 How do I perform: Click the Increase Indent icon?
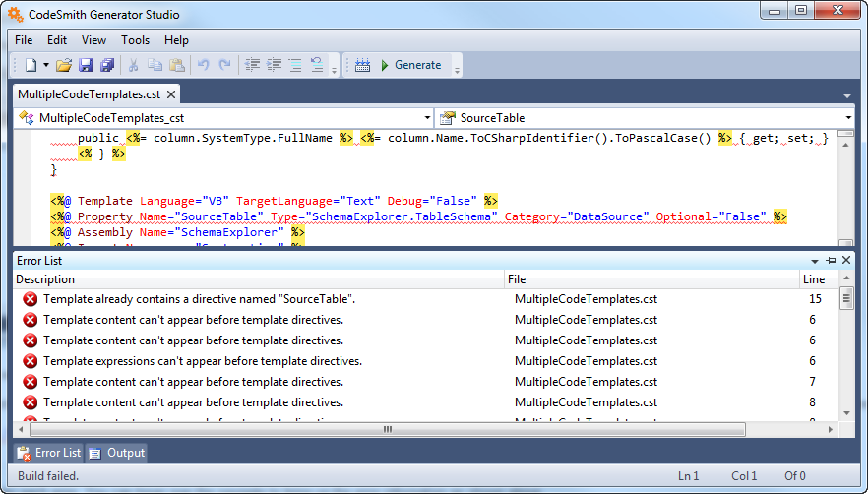click(x=274, y=65)
